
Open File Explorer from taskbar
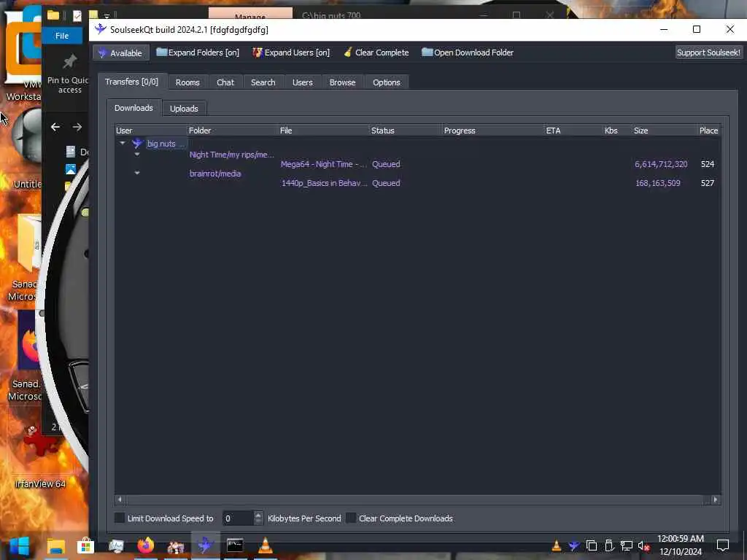(x=55, y=545)
